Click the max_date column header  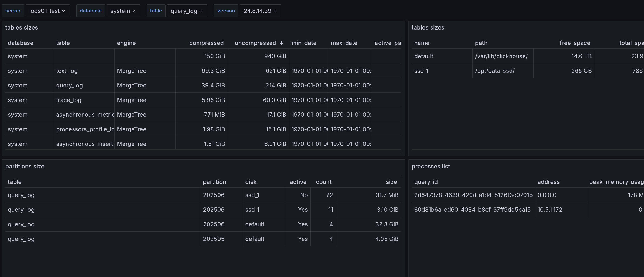pyautogui.click(x=344, y=43)
